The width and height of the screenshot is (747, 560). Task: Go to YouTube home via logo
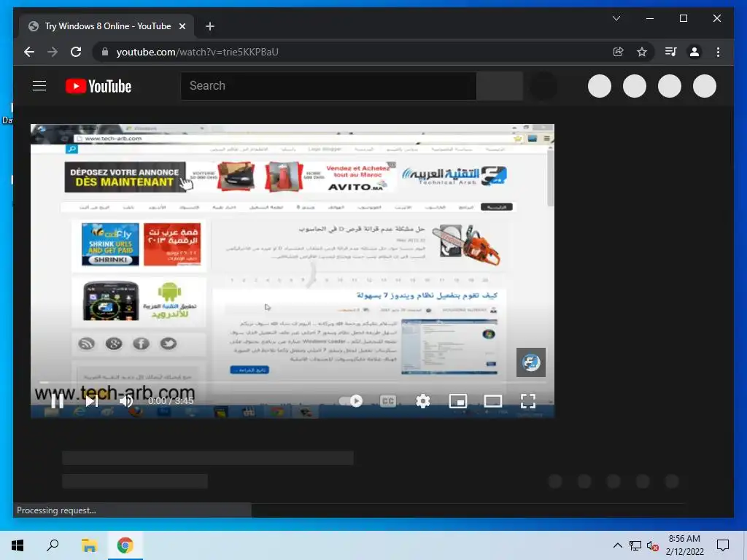(98, 86)
